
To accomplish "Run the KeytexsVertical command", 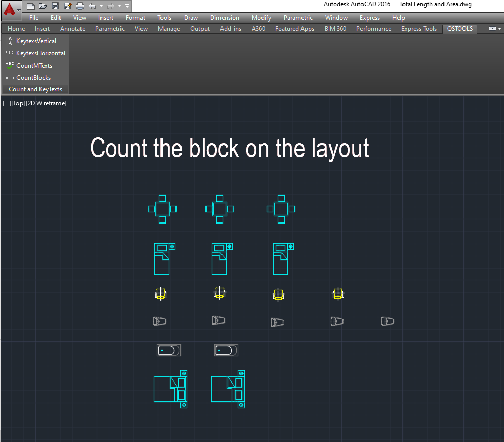I will point(31,41).
